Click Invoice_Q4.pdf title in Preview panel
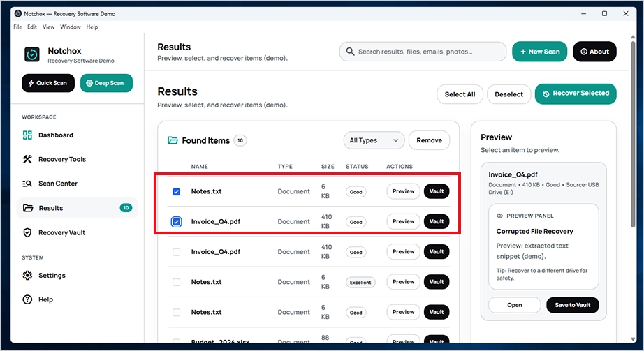The image size is (644, 351). click(x=513, y=175)
